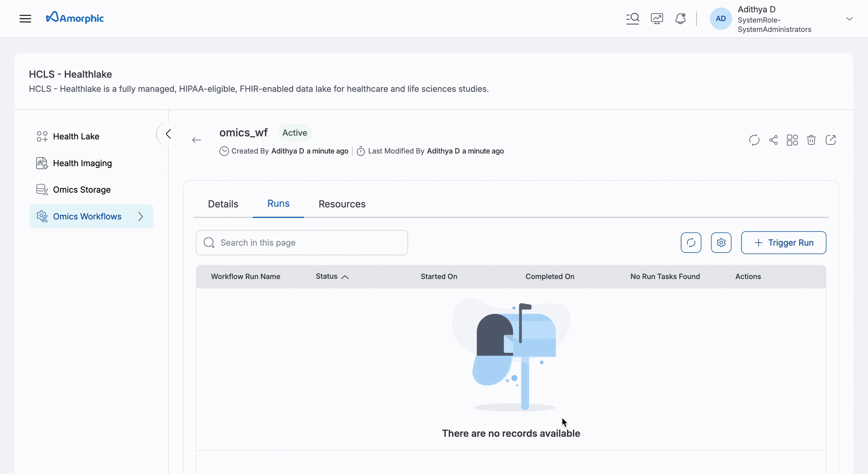This screenshot has height=475, width=868.
Task: Open the components grid view icon
Action: pos(792,140)
